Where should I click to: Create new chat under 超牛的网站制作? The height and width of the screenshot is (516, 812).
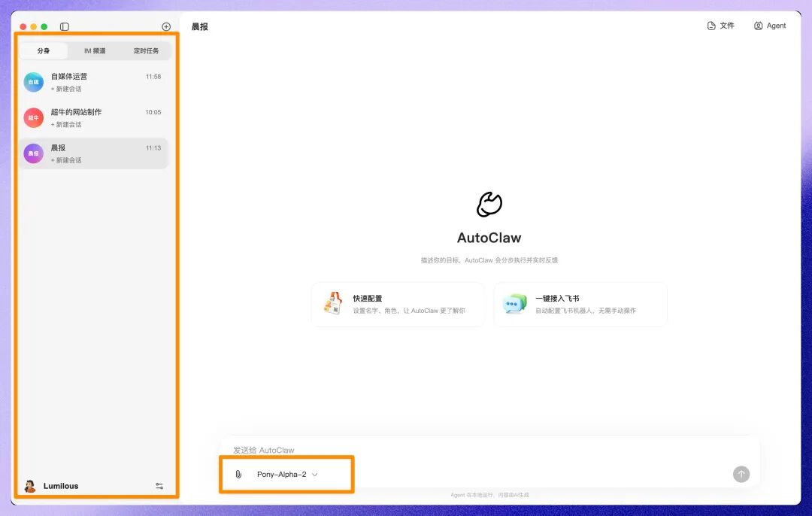coord(66,125)
